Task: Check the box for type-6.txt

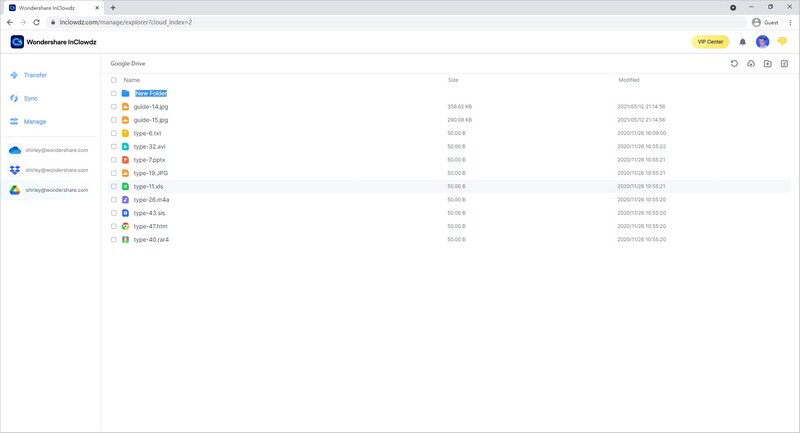Action: click(x=114, y=133)
